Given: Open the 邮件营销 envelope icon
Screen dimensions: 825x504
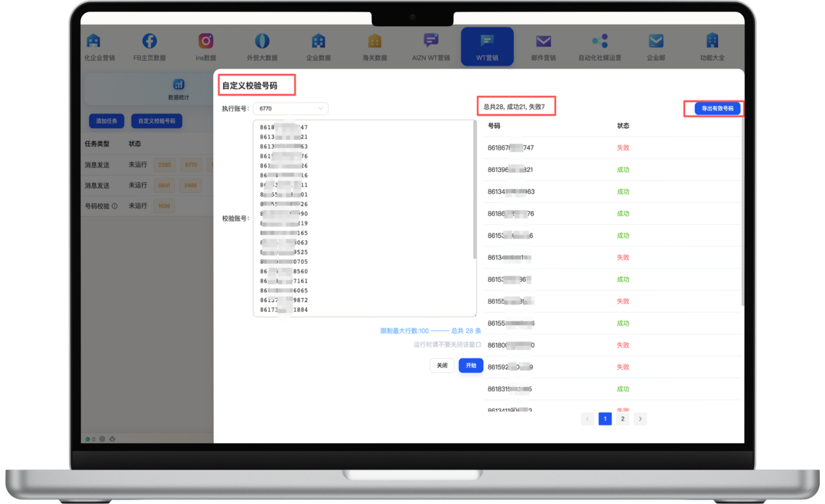Looking at the screenshot, I should (543, 41).
